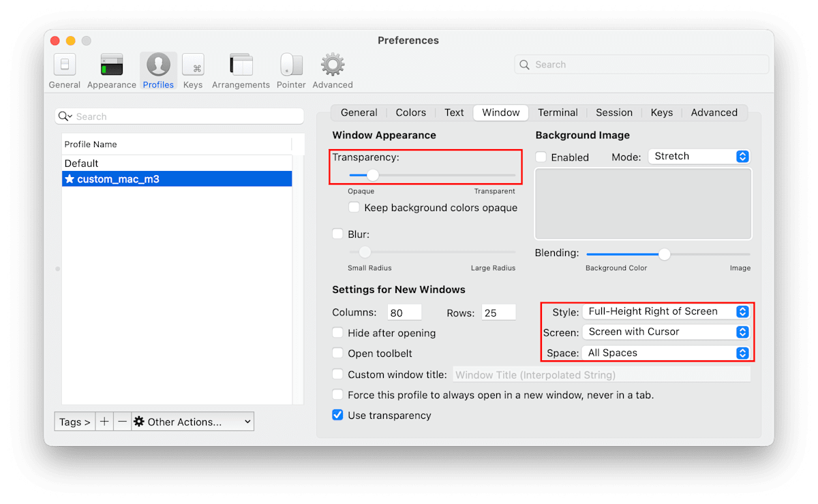Select the Default profile

pos(177,163)
